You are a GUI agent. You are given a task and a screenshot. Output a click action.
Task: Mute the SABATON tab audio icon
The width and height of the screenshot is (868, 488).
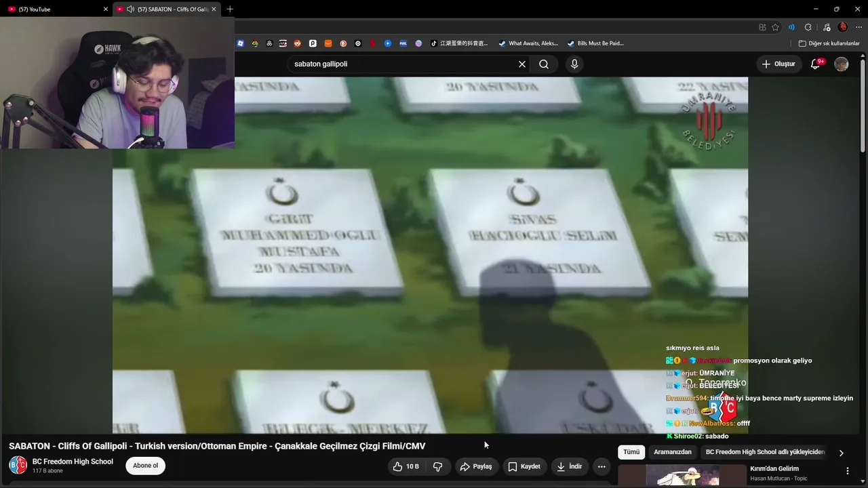[131, 9]
